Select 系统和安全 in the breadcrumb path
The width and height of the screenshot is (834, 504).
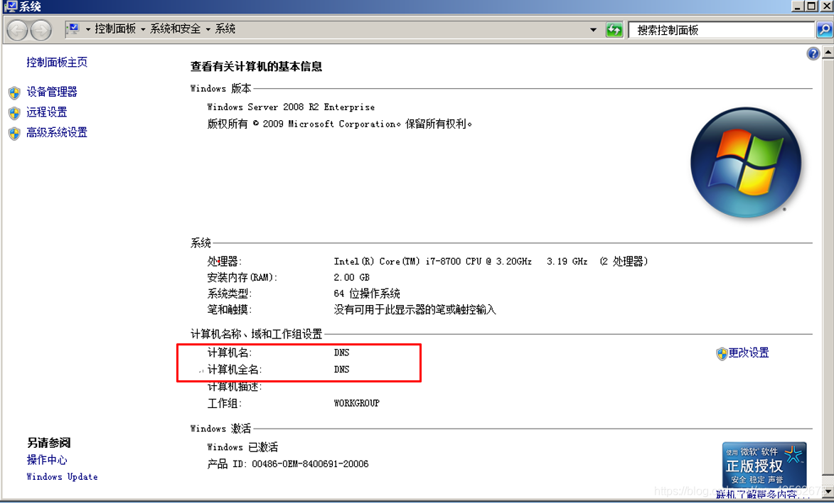(x=176, y=28)
